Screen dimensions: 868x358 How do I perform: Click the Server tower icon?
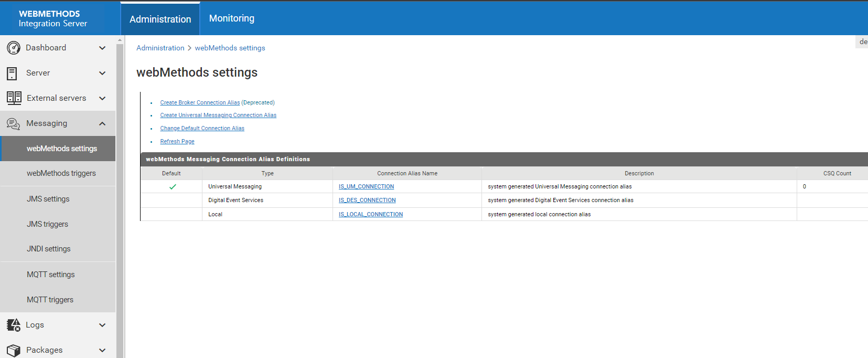[12, 73]
